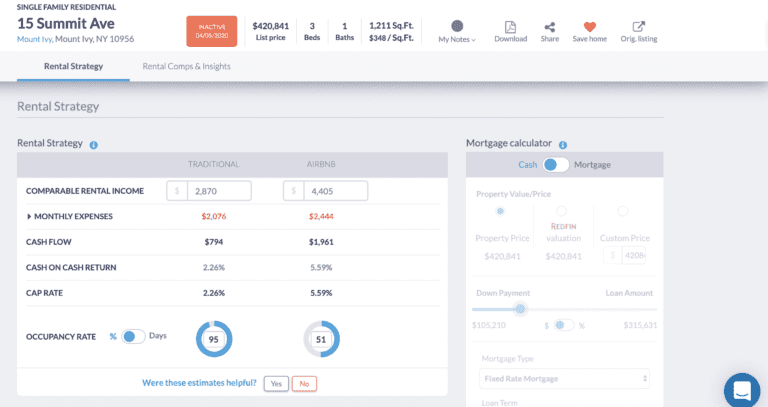The image size is (768, 407).
Task: Click the Share icon
Action: [x=549, y=27]
